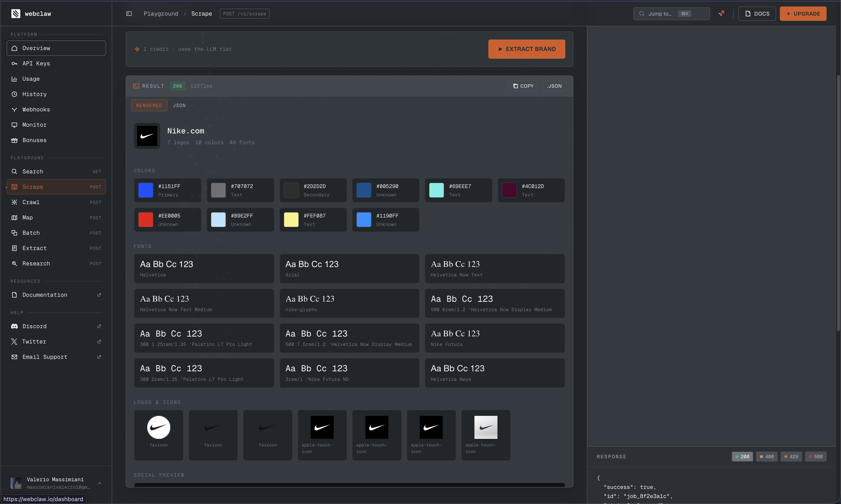Click the Search magnifier icon in Playground
Image resolution: width=841 pixels, height=504 pixels.
pyautogui.click(x=14, y=172)
